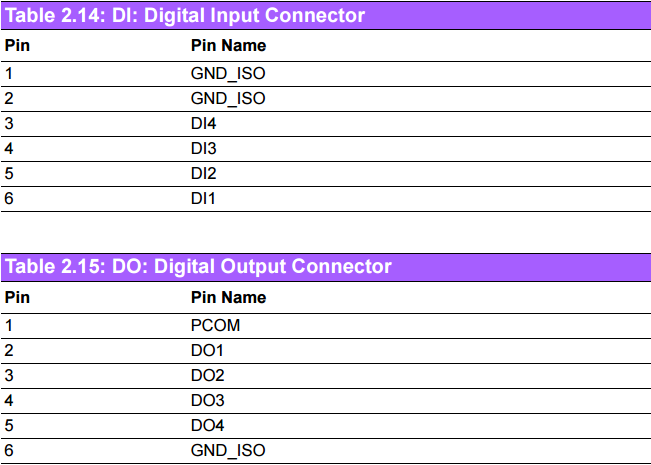651x465 pixels.
Task: Click pin number 6 in the DI table
Action: pos(9,199)
